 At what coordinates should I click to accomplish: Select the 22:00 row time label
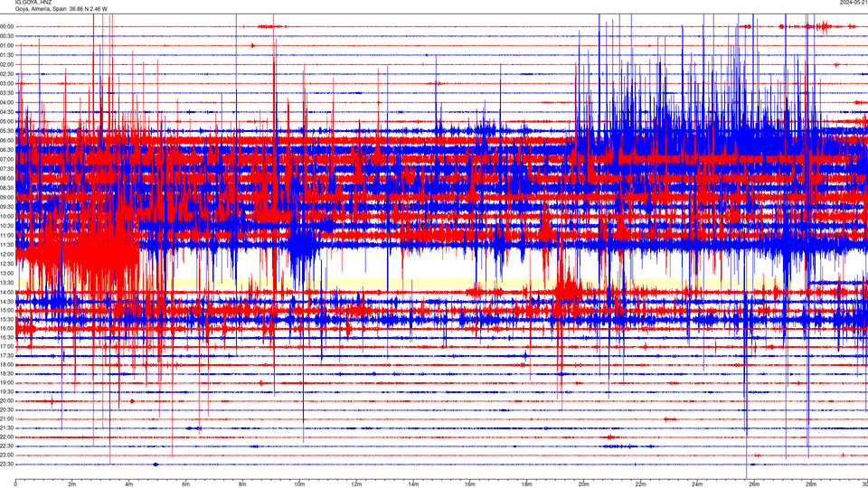7,436
